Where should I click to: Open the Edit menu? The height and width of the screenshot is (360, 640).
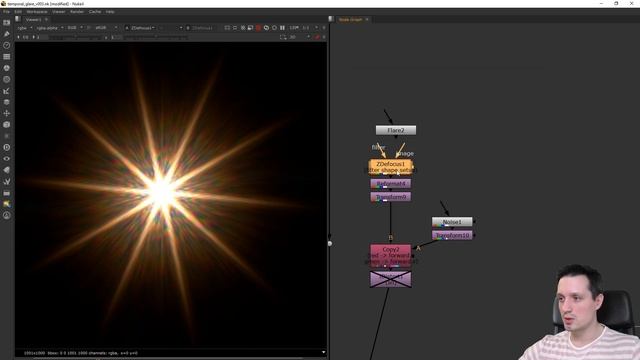point(18,12)
